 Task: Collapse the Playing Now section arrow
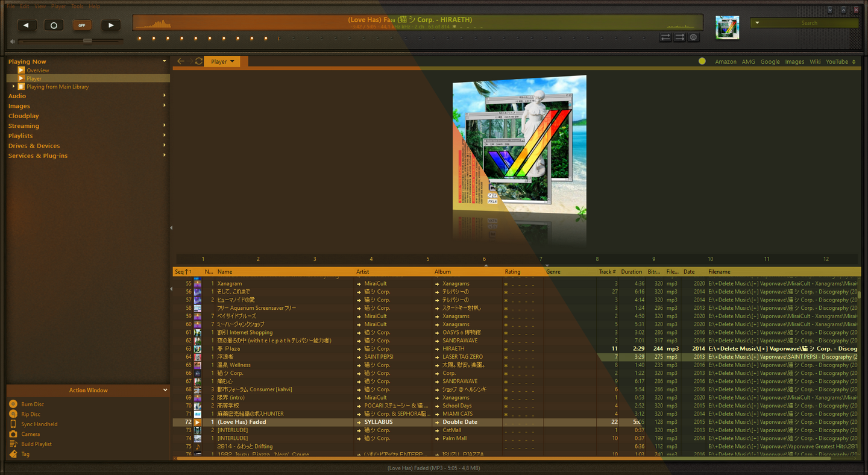point(164,61)
